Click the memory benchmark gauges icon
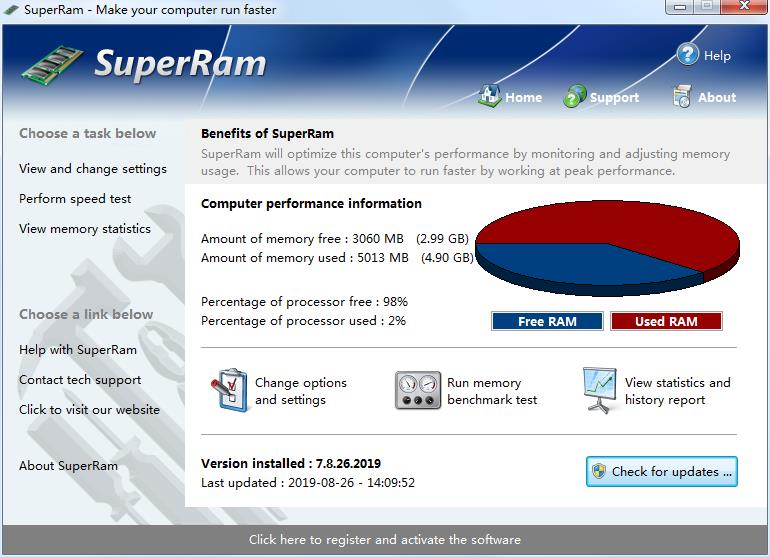This screenshot has height=557, width=770. [x=417, y=390]
